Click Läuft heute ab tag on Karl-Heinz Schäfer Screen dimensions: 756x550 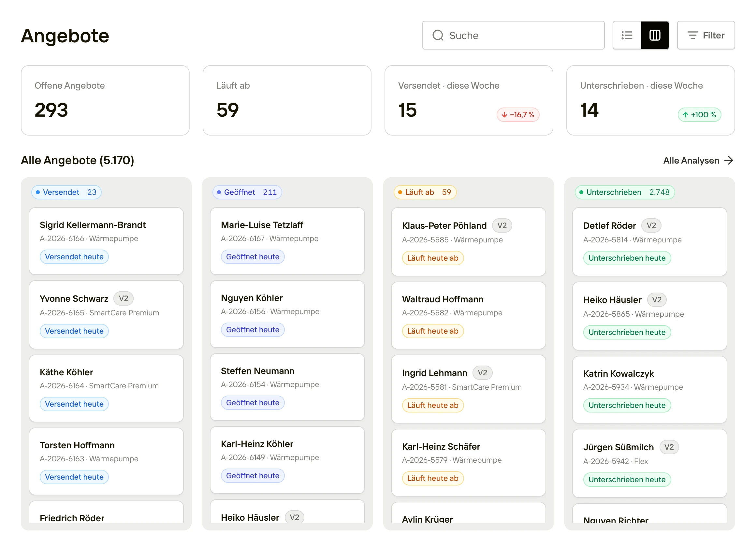point(433,478)
